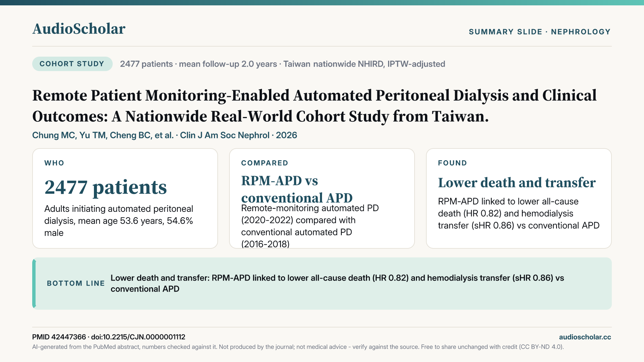Click the AI-generated disclaimer footer text
Viewport: 644px width, 362px height.
[298, 347]
